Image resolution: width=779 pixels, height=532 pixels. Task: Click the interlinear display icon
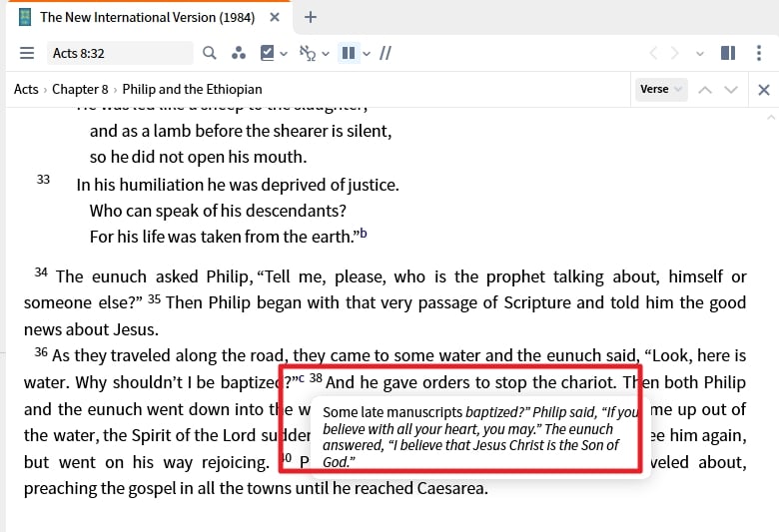click(x=308, y=53)
